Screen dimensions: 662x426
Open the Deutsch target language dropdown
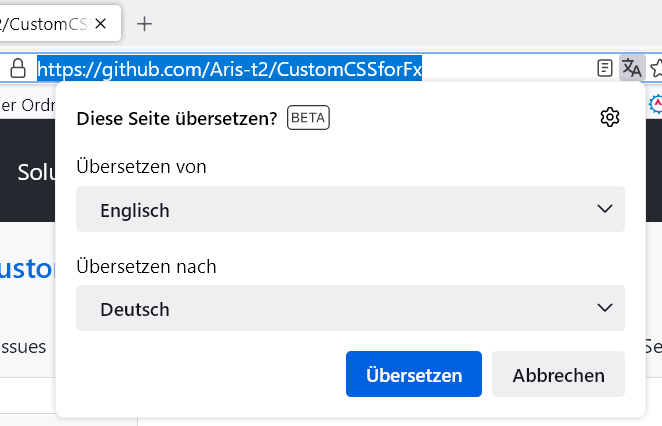click(x=350, y=309)
